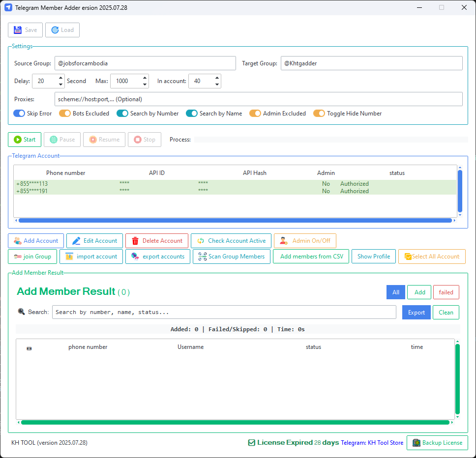
Task: Increase the In account value
Action: (217, 78)
